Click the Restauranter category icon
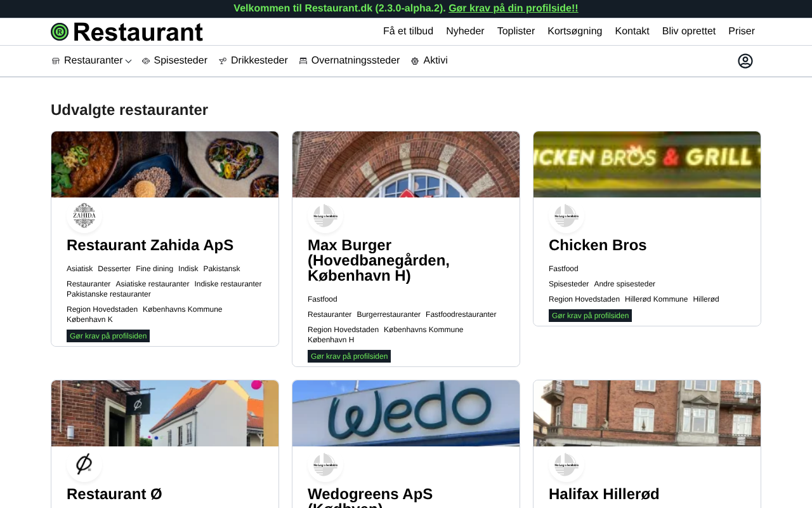Screen dimensions: 812x508 (x=56, y=61)
